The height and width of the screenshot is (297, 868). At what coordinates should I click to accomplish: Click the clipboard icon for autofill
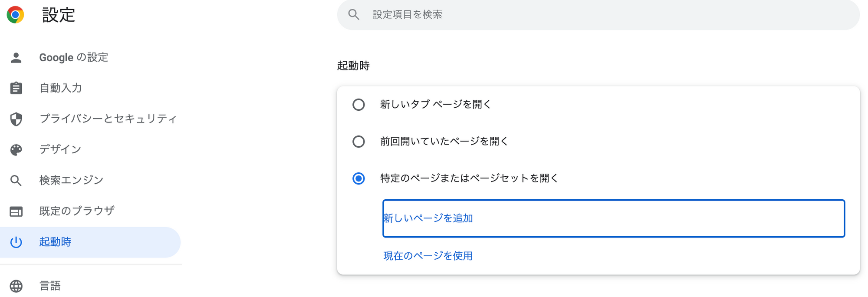click(16, 88)
